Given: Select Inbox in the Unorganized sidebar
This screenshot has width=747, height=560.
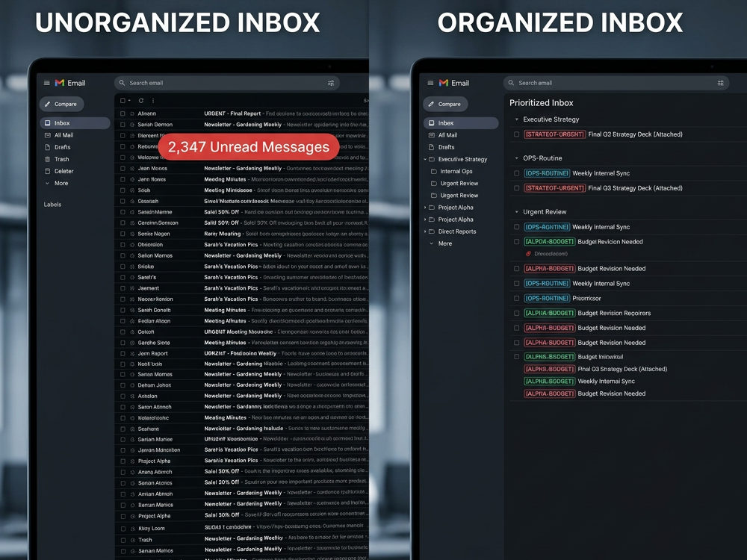Looking at the screenshot, I should point(75,123).
